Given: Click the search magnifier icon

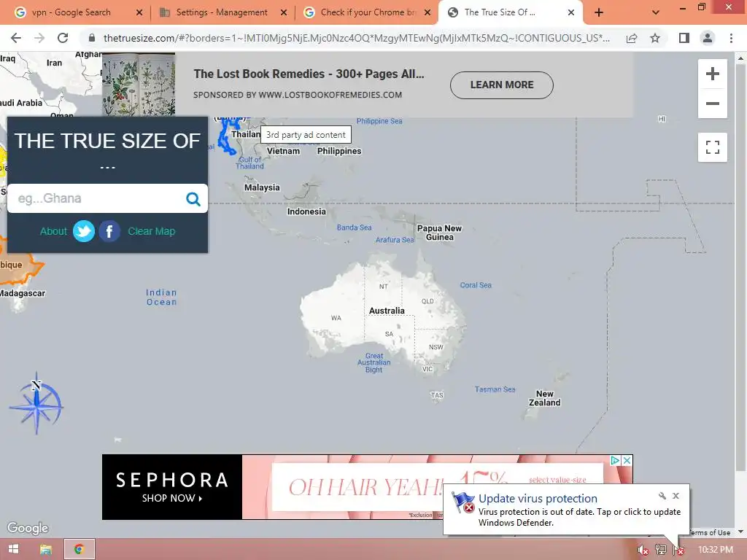Looking at the screenshot, I should pos(193,198).
